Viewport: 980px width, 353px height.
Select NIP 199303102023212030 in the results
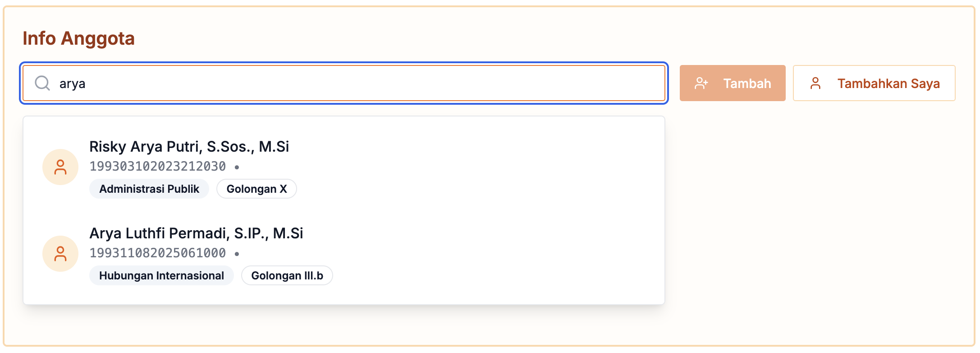[157, 166]
